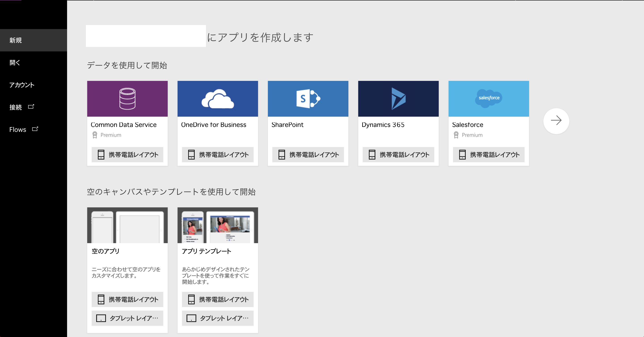Click phone icon in アプリ テンプレート layout button
Viewport: 644px width, 337px height.
tap(191, 299)
